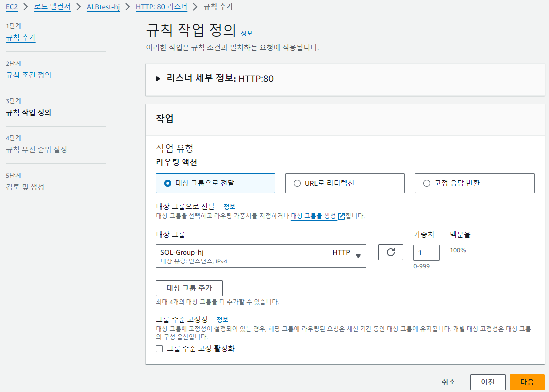Select 고정 응답 반환 radio option
The height and width of the screenshot is (392, 549).
click(x=474, y=183)
